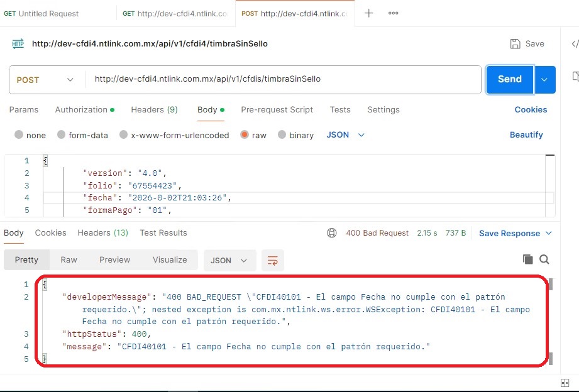Open the POST method dropdown
The height and width of the screenshot is (392, 579).
pyautogui.click(x=45, y=80)
